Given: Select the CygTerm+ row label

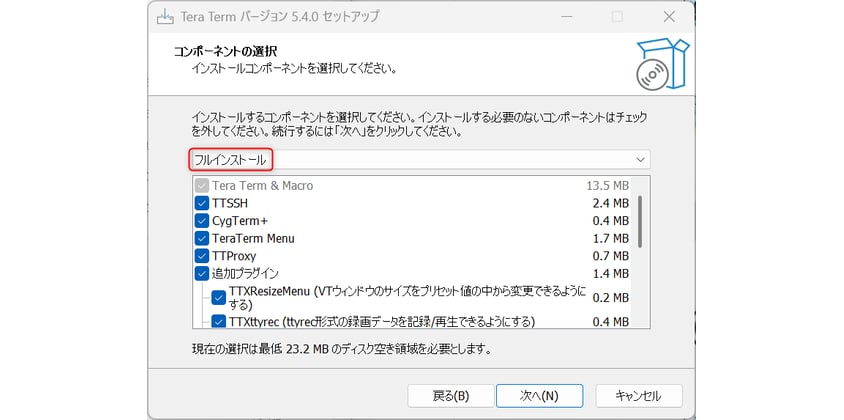Looking at the screenshot, I should pos(240,221).
